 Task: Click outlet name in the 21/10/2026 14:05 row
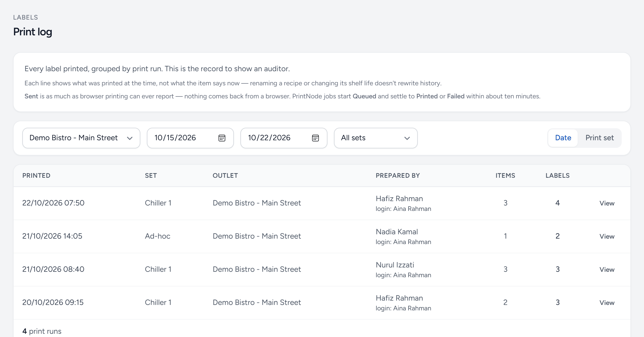[257, 236]
